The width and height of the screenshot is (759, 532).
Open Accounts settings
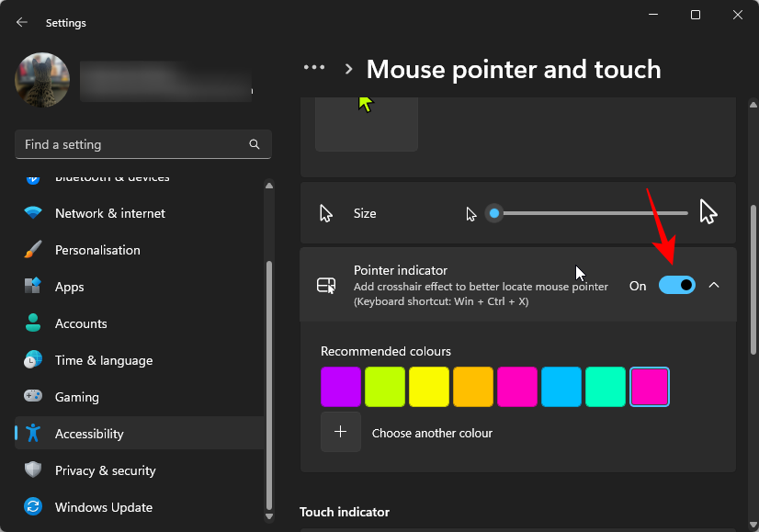[140, 323]
